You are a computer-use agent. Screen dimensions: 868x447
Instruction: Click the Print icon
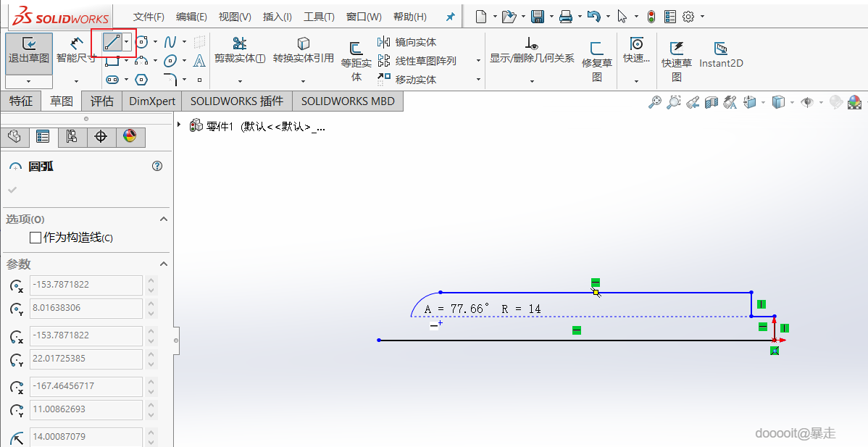click(x=565, y=17)
